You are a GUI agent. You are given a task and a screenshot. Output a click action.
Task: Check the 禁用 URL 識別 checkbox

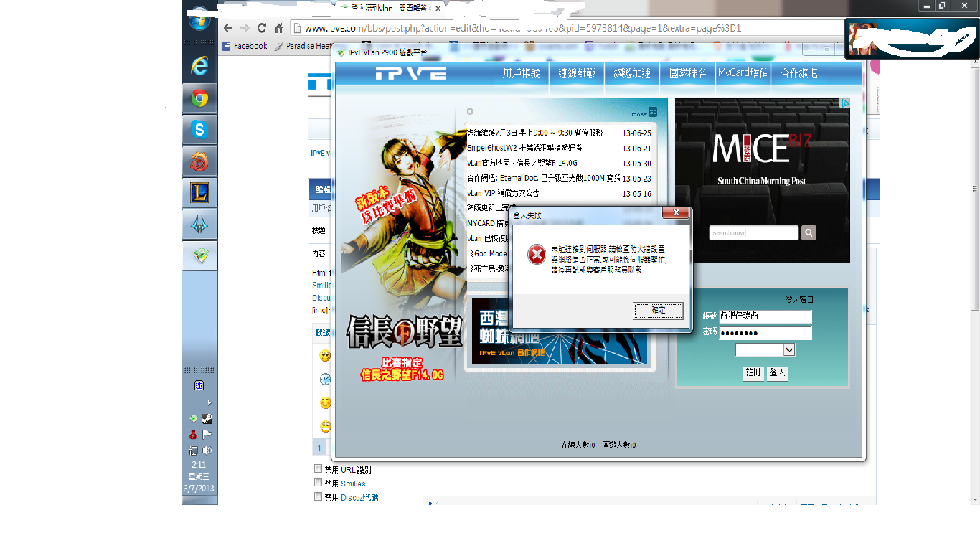[319, 469]
